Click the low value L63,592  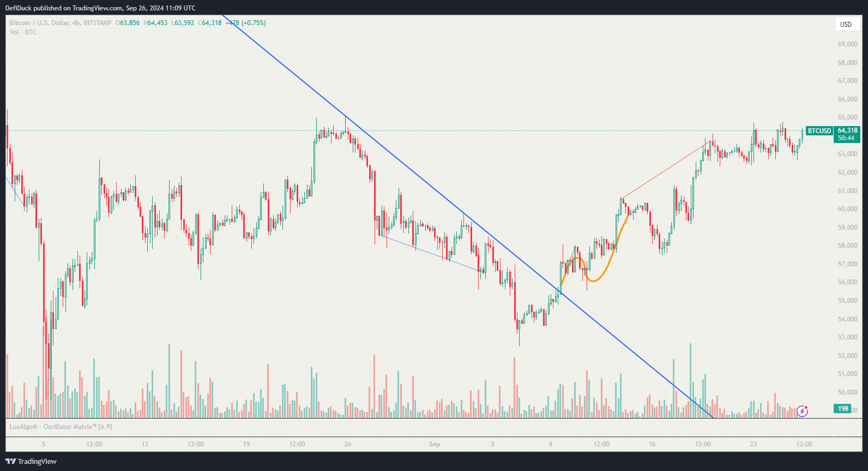[183, 23]
